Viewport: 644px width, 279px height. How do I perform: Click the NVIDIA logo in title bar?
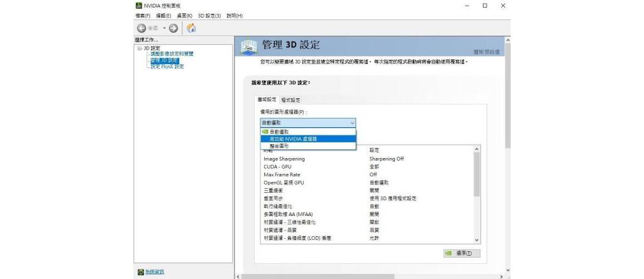pyautogui.click(x=139, y=6)
